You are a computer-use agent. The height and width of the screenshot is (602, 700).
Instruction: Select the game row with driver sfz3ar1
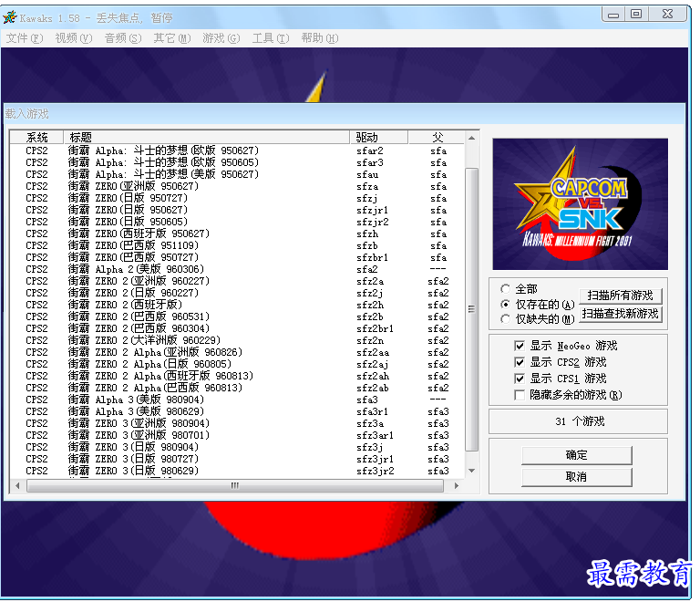[x=237, y=435]
